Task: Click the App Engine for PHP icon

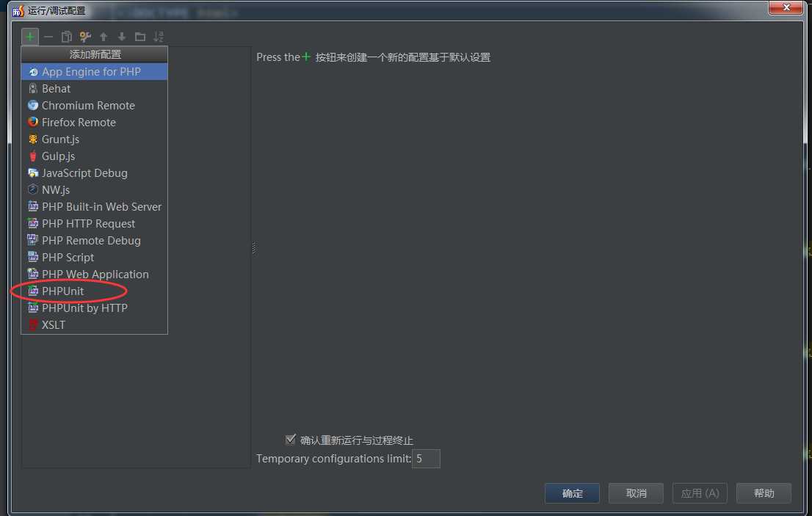Action: click(33, 72)
